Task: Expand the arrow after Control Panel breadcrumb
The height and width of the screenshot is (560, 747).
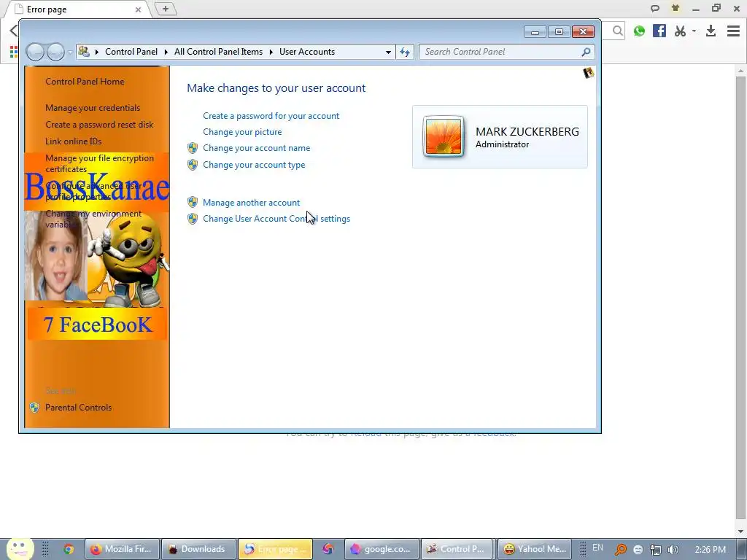Action: click(x=166, y=52)
